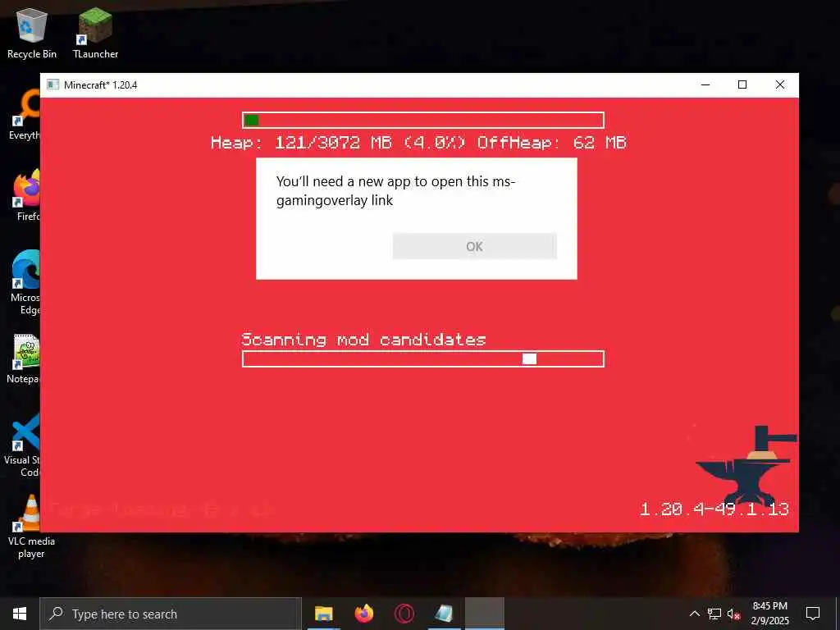Minimize the Minecraft 1.20.4 window
The width and height of the screenshot is (840, 630).
(705, 84)
